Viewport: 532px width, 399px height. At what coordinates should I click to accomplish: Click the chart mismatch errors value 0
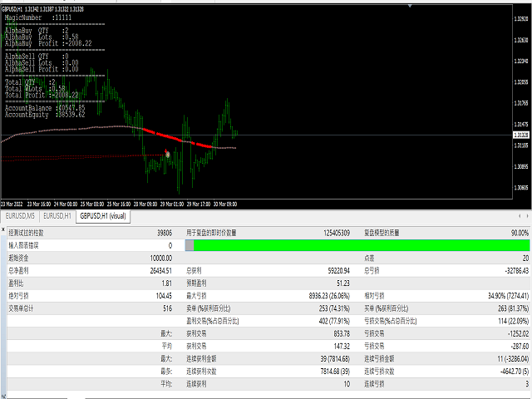point(170,245)
